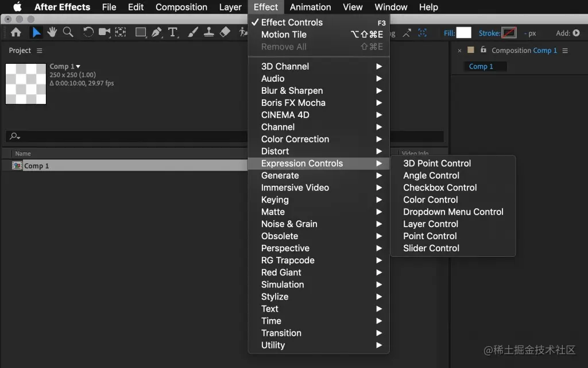
Task: Click the Name column header
Action: pyautogui.click(x=23, y=154)
